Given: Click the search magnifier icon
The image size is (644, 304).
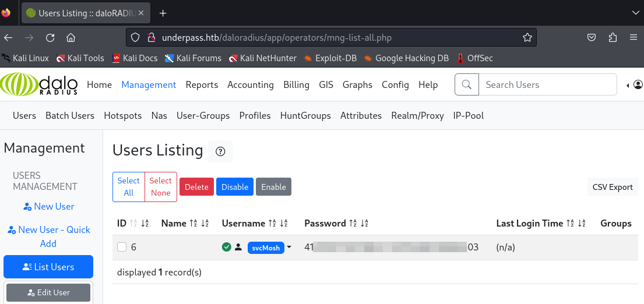Looking at the screenshot, I should point(466,84).
